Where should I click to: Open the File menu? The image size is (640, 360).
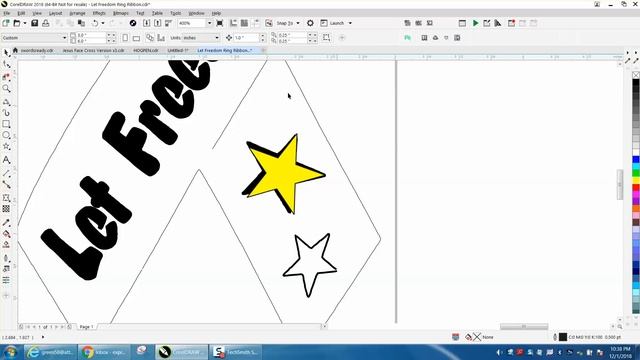(x=7, y=13)
